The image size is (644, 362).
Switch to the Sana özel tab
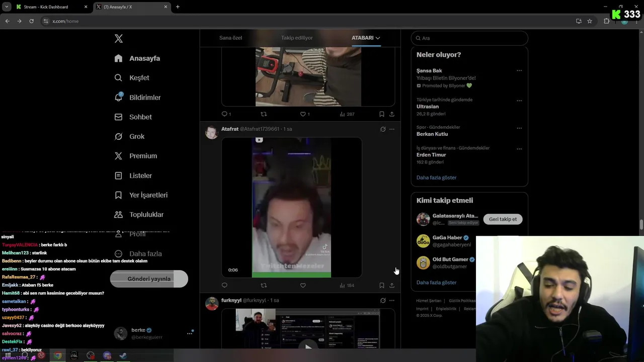[230, 38]
